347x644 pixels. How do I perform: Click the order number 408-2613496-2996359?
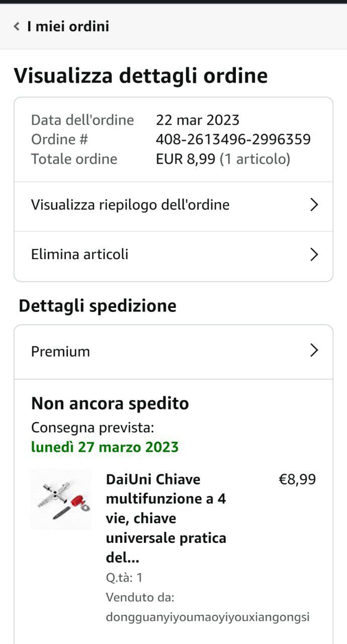point(233,139)
